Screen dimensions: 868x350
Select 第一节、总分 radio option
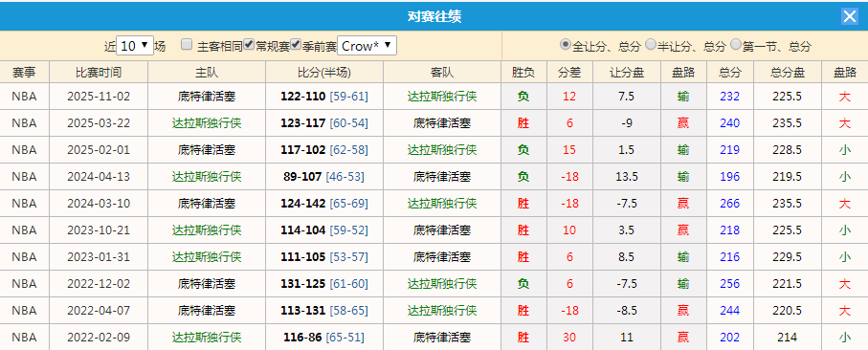(x=736, y=45)
